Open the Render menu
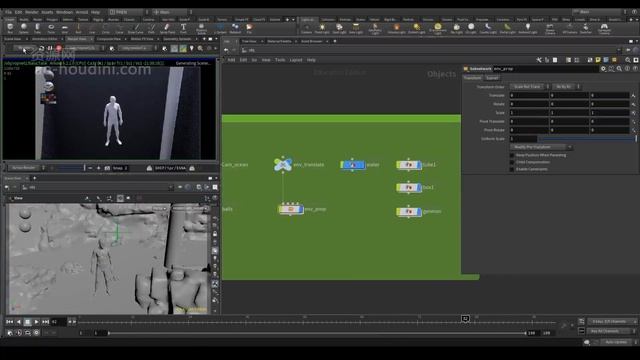Screen dimensions: 640x360 [31, 12]
